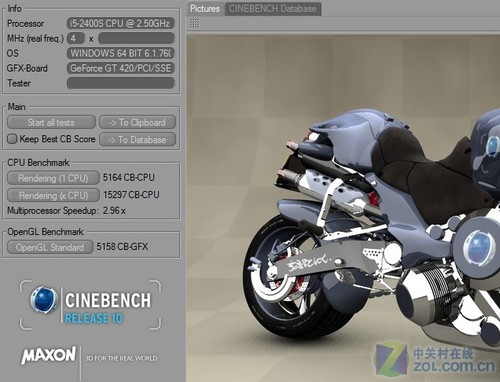
Task: Toggle Keep Best CB Score checkbox
Action: pyautogui.click(x=12, y=139)
